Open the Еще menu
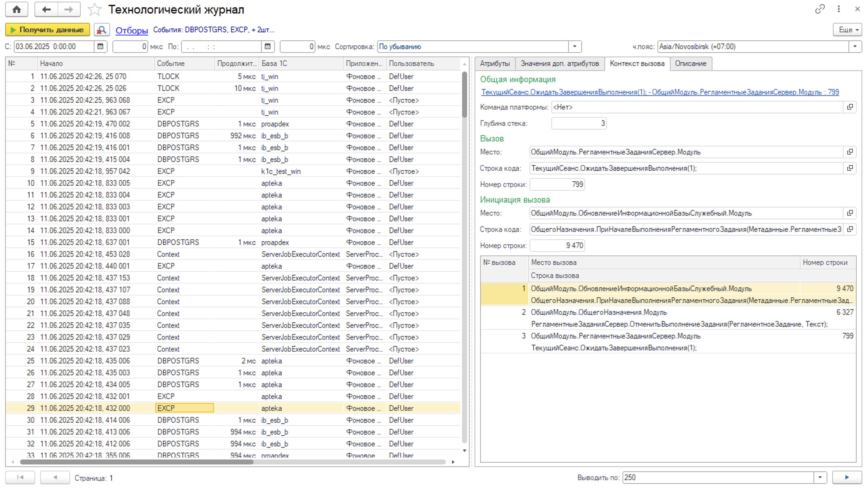The image size is (868, 488). (x=847, y=30)
